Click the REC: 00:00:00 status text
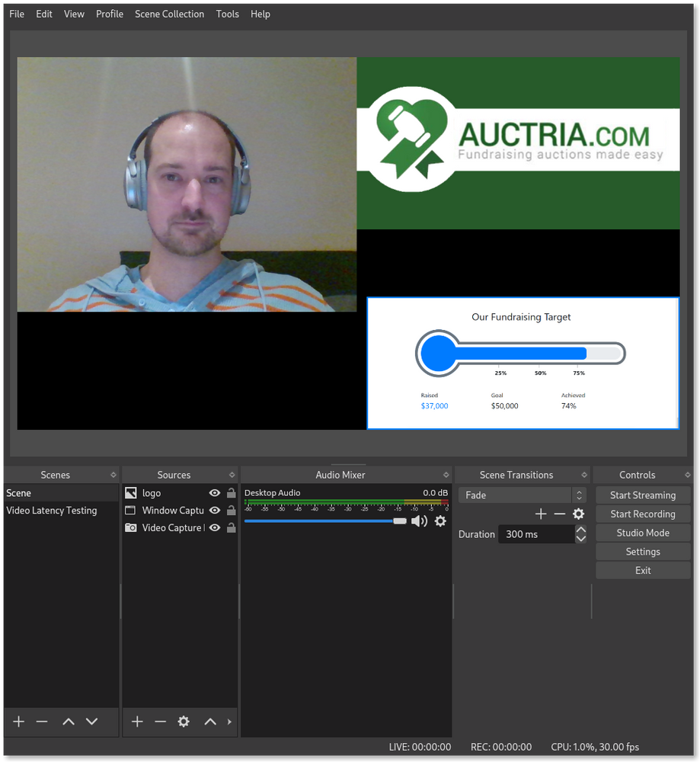 click(501, 747)
